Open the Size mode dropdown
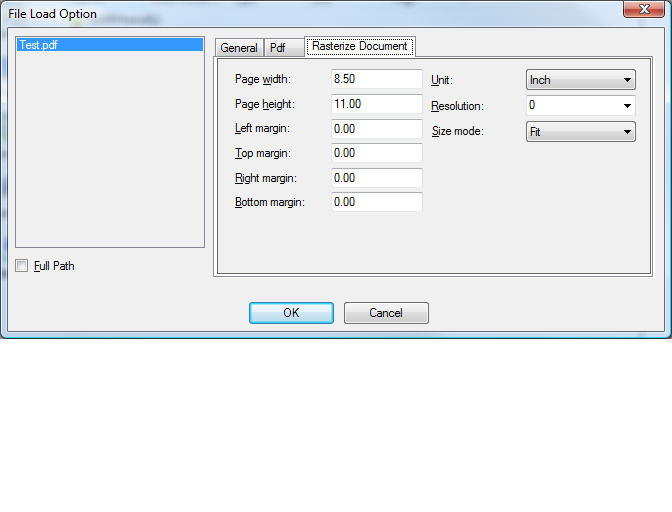The image size is (672, 512). pos(581,132)
